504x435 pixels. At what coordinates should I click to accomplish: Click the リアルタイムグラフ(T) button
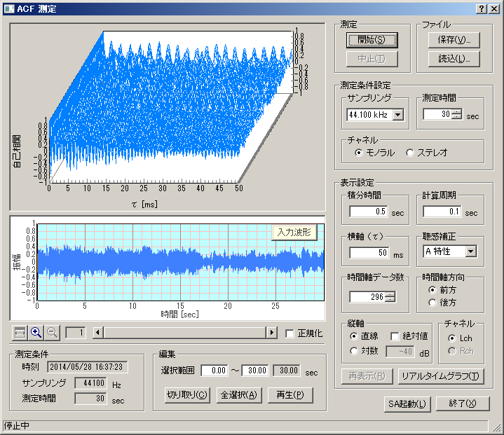click(441, 376)
